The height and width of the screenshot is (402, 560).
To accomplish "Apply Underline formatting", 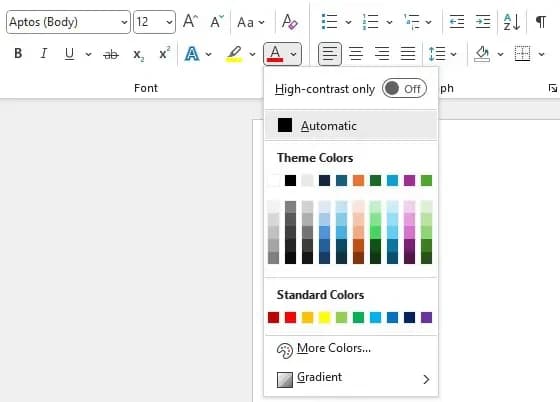I will (x=69, y=54).
